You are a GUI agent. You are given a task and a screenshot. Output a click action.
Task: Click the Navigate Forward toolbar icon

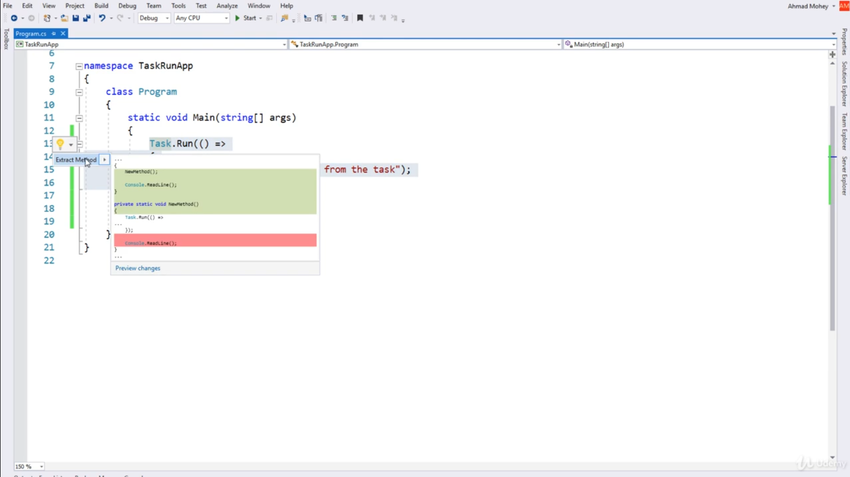[31, 18]
